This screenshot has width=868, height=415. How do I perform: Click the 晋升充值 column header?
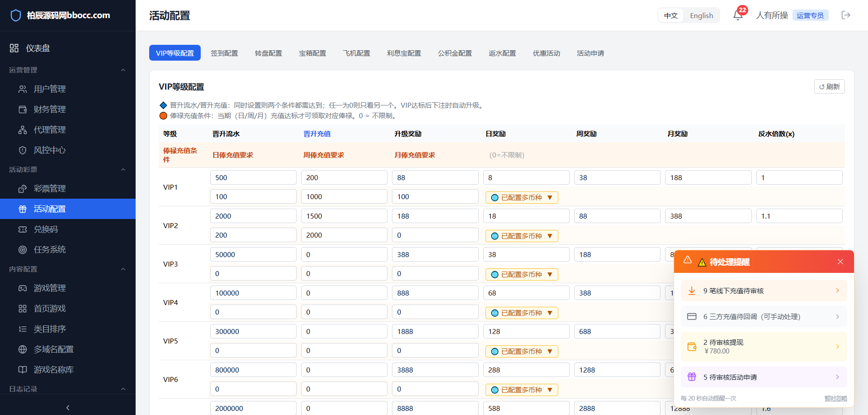317,134
